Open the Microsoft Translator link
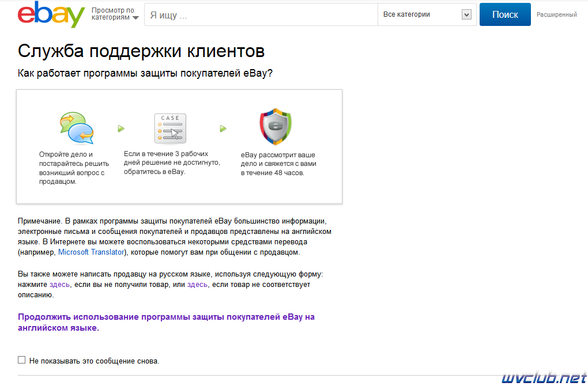Image resolution: width=588 pixels, height=386 pixels. click(x=91, y=252)
